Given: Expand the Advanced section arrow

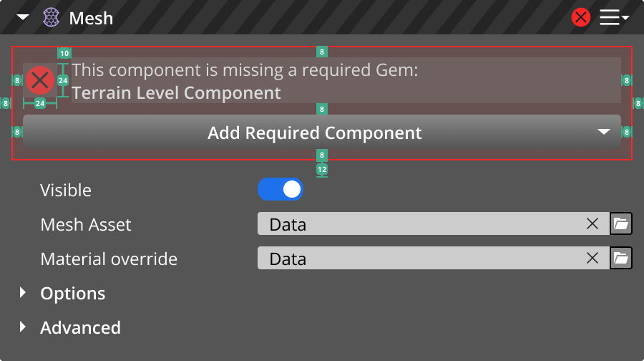Looking at the screenshot, I should click(23, 327).
